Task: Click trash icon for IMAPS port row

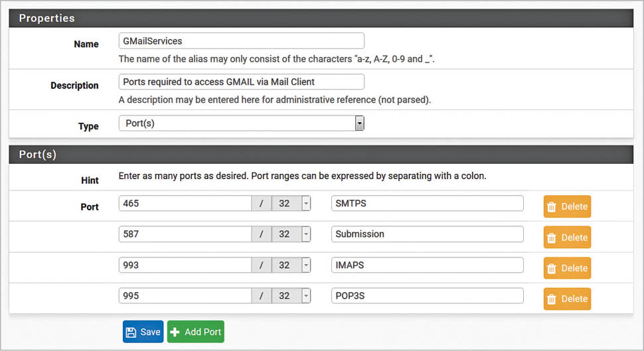Action: (x=552, y=269)
